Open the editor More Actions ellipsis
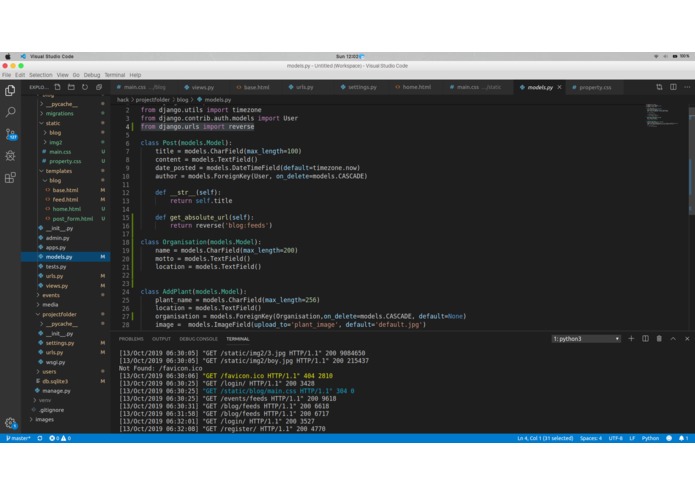The width and height of the screenshot is (695, 494). pos(687,87)
